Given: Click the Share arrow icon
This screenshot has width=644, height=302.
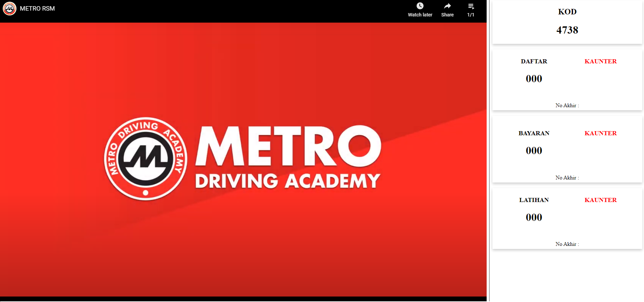Looking at the screenshot, I should pyautogui.click(x=447, y=6).
